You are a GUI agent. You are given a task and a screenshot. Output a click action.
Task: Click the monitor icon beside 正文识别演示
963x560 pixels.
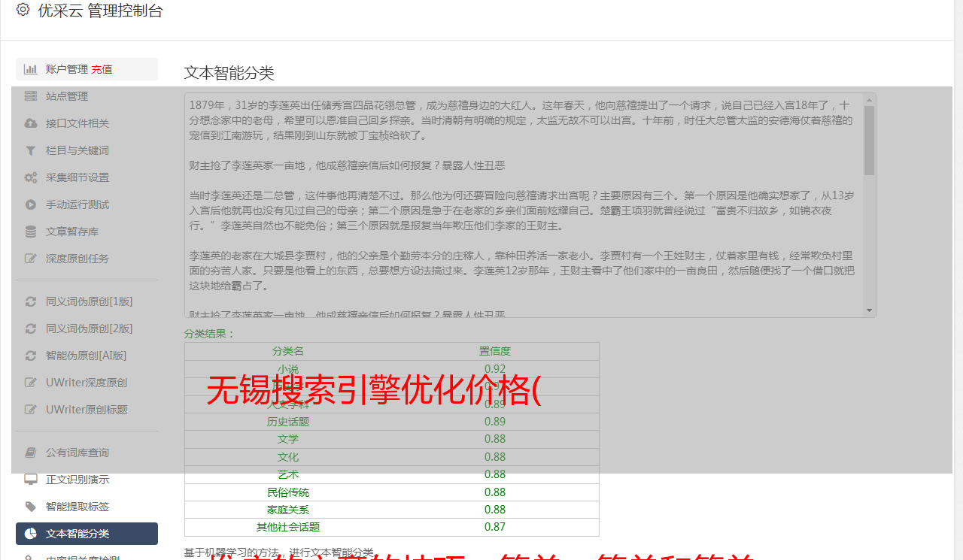[x=31, y=480]
